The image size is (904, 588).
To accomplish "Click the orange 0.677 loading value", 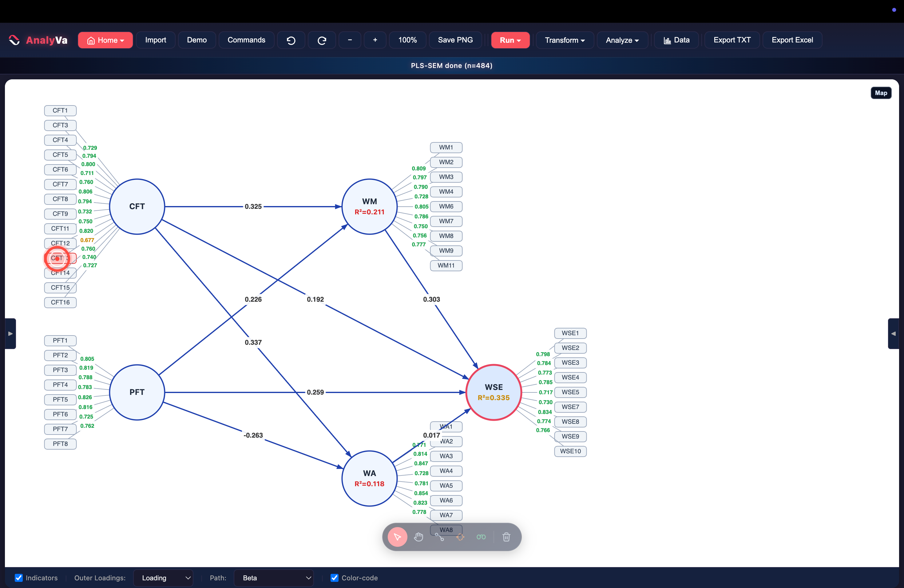I will tap(87, 240).
